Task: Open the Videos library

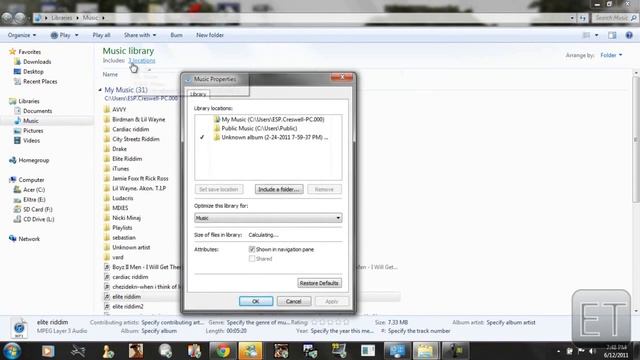Action: pyautogui.click(x=31, y=140)
